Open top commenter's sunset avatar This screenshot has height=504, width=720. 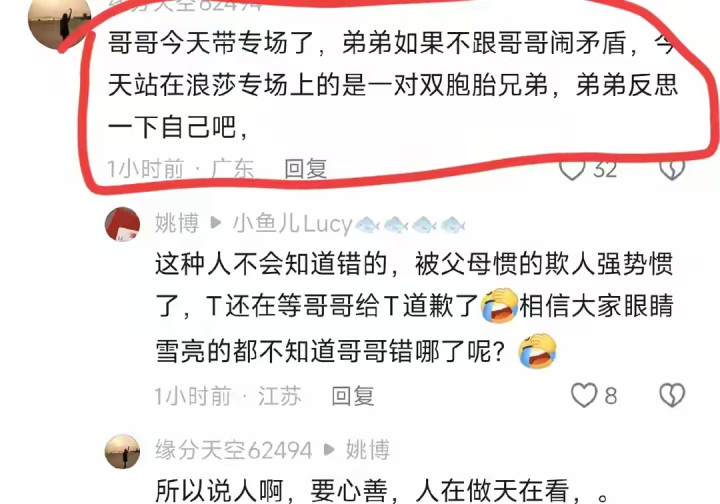click(60, 23)
